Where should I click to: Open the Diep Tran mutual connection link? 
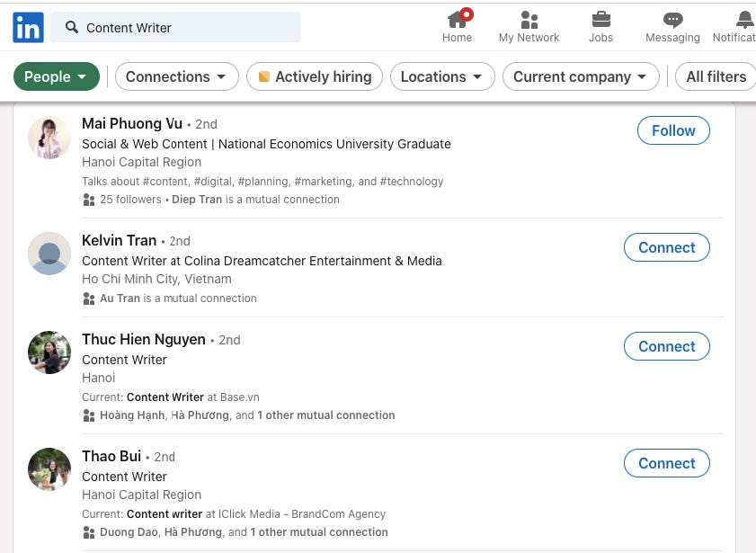pyautogui.click(x=197, y=200)
